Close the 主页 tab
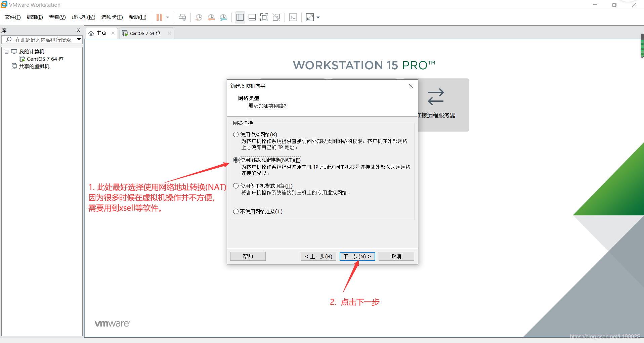 pos(113,33)
